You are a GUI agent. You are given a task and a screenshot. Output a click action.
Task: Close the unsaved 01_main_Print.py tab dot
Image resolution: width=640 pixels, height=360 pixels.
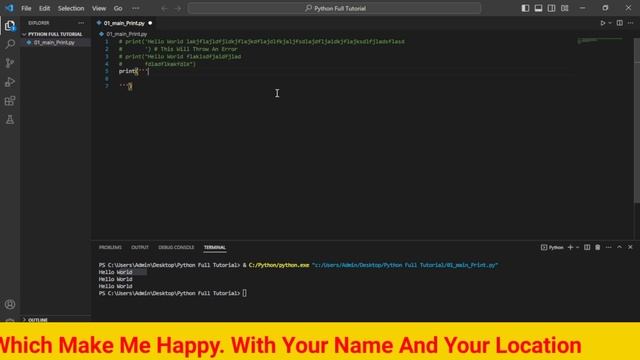pyautogui.click(x=150, y=23)
